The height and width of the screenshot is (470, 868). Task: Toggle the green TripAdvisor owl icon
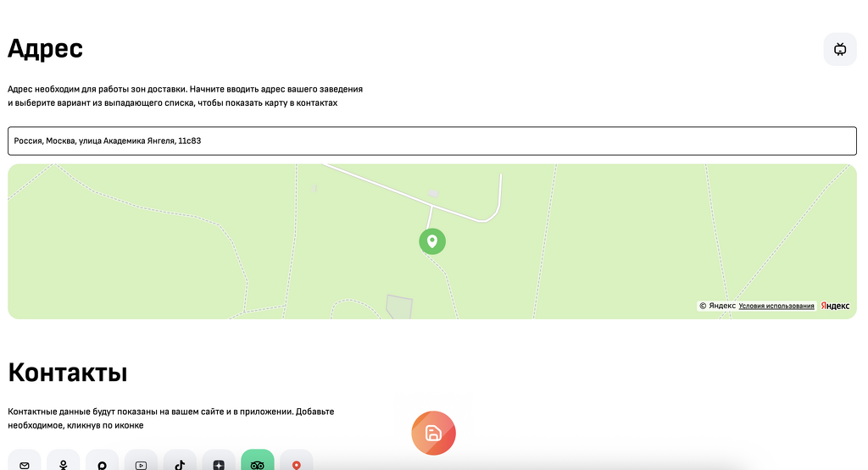pyautogui.click(x=258, y=463)
